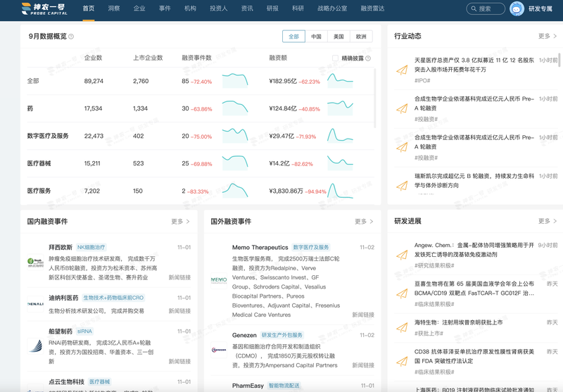The image size is (563, 392).
Task: Click the siRNA tag
Action: coord(84,331)
